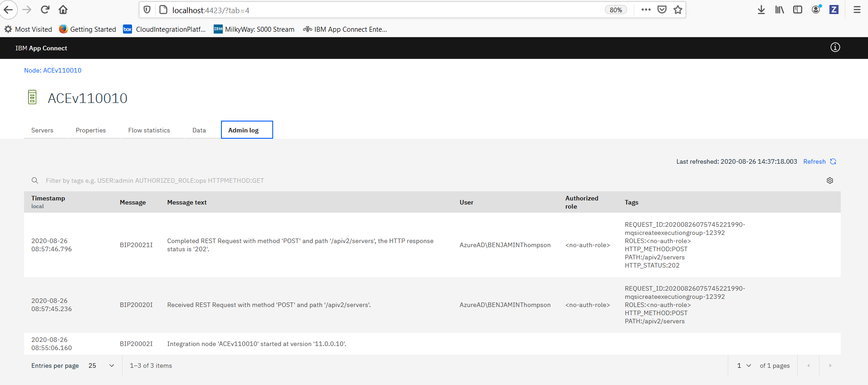Click the Refresh link
Image resolution: width=868 pixels, height=385 pixels.
coord(814,161)
